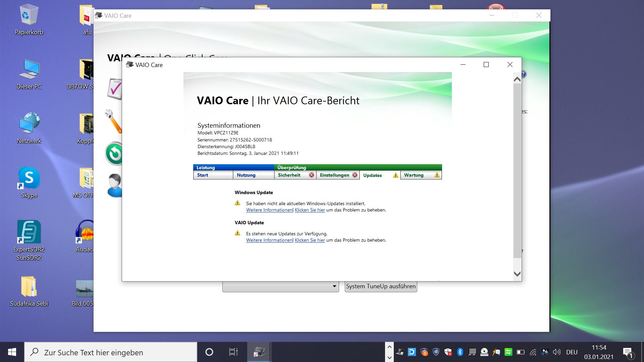This screenshot has height=362, width=644.
Task: Select the Nutzung tab
Action: click(x=246, y=175)
